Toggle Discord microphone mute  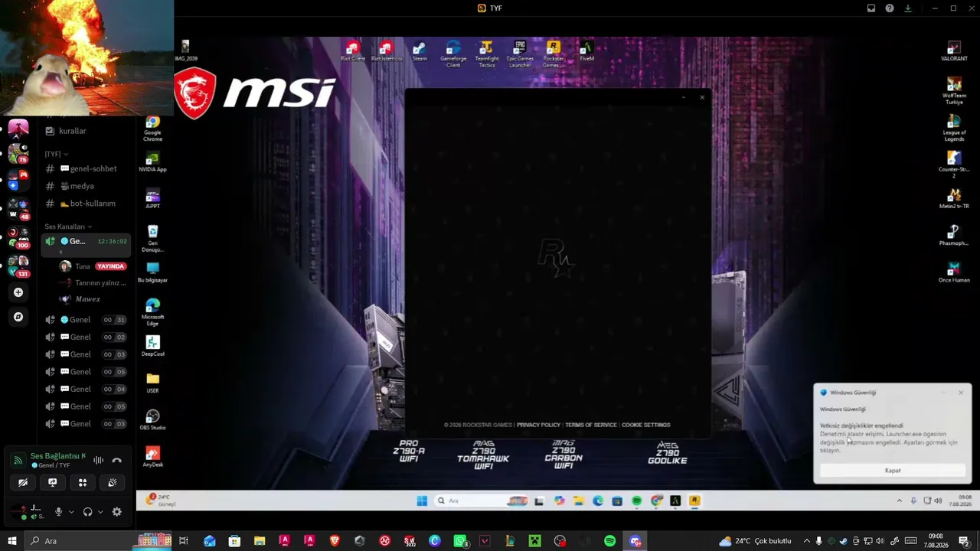(58, 512)
